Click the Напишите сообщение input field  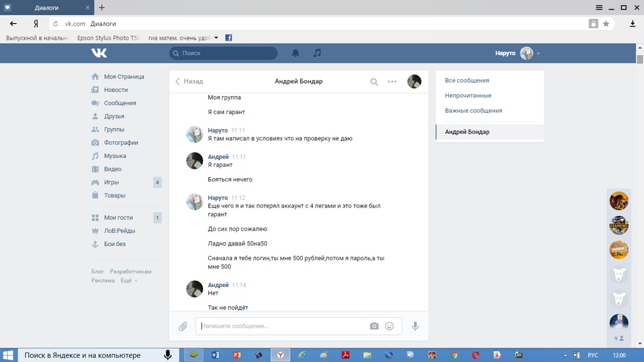click(x=282, y=326)
